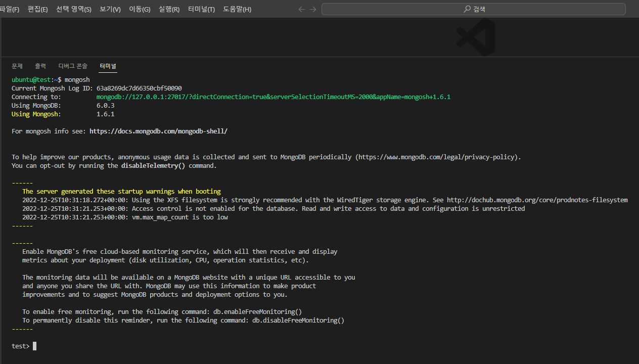Open the 편집(E) menu

tap(37, 9)
